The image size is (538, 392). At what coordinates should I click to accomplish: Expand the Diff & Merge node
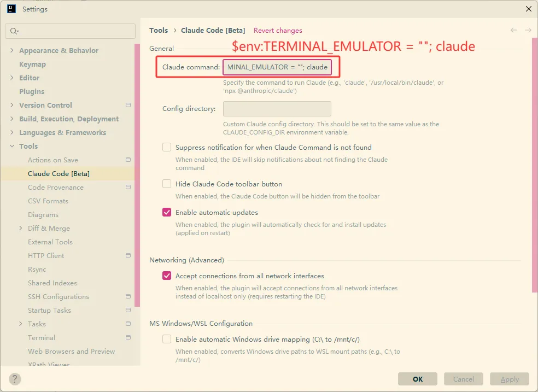pyautogui.click(x=21, y=228)
